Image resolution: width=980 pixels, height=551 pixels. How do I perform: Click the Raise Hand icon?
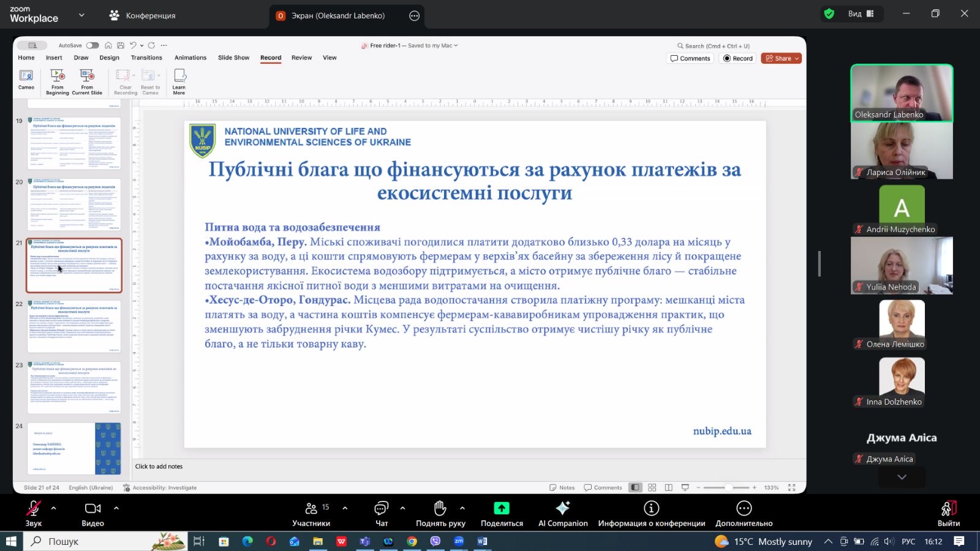pyautogui.click(x=440, y=509)
